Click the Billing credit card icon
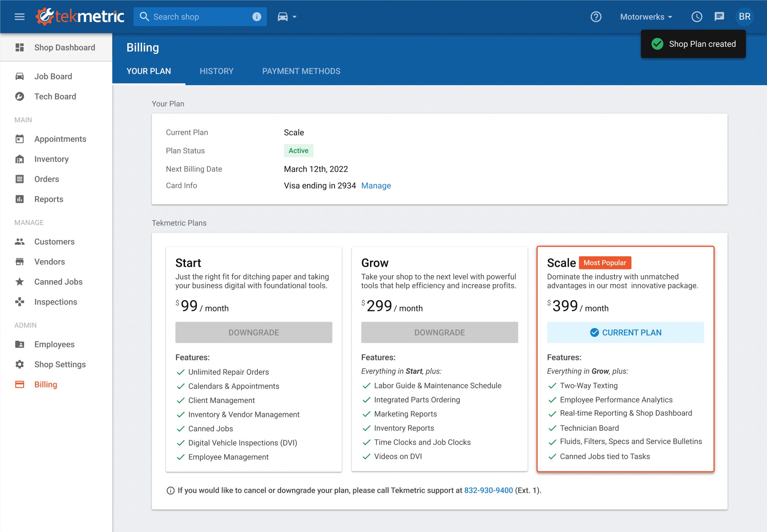 point(19,384)
